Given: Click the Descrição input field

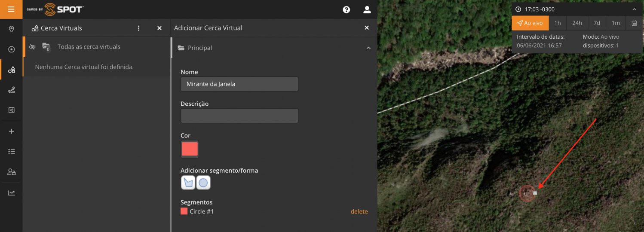Looking at the screenshot, I should pos(239,116).
